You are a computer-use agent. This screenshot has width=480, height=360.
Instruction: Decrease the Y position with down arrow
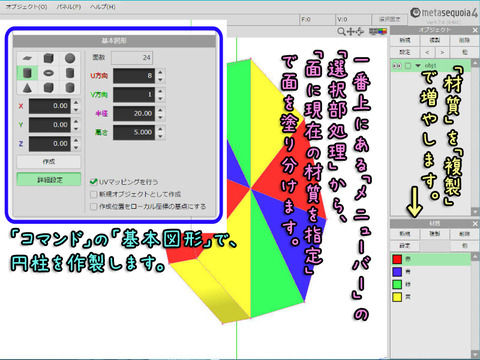tap(76, 129)
